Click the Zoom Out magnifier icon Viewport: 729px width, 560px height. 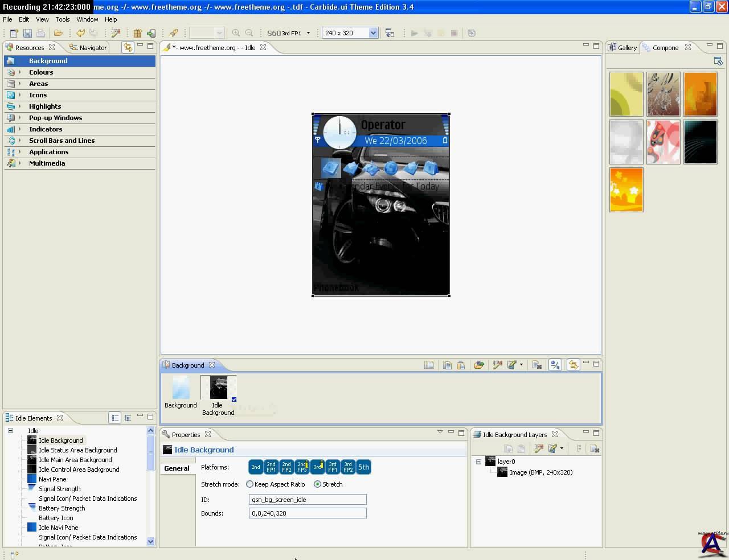(x=249, y=33)
